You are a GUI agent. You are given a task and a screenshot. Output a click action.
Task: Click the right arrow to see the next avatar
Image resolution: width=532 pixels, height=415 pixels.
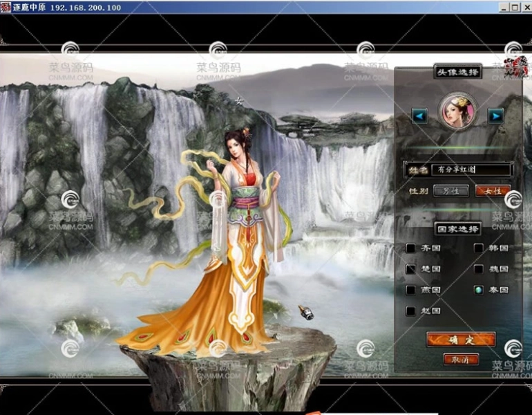[x=495, y=116]
